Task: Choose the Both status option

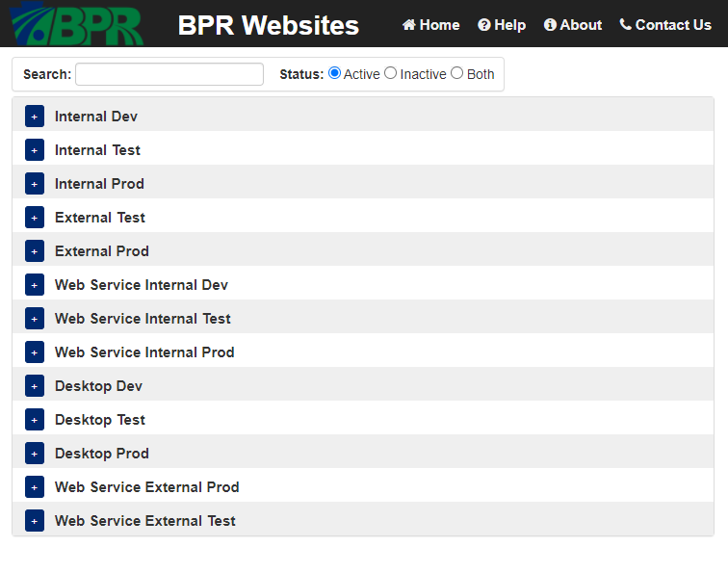Action: point(457,73)
